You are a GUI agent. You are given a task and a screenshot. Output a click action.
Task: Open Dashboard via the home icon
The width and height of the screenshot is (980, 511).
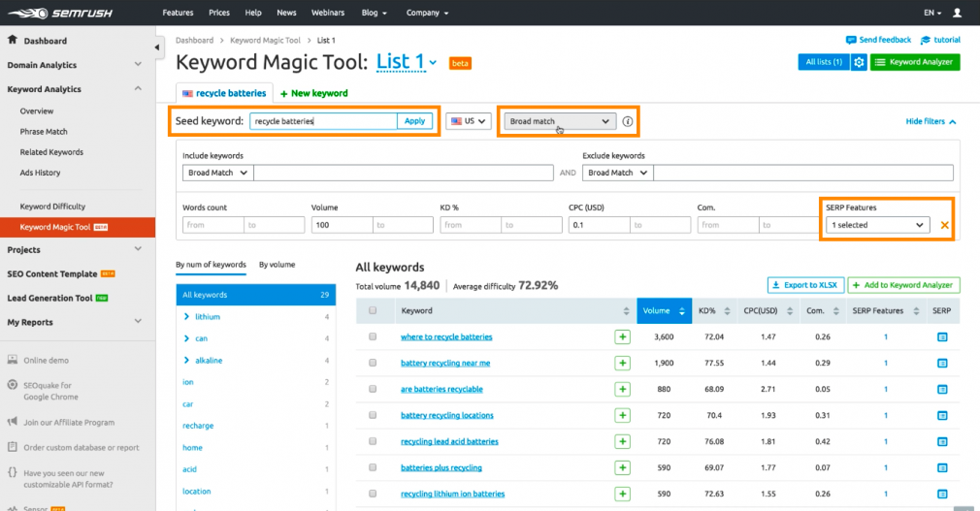pyautogui.click(x=13, y=40)
